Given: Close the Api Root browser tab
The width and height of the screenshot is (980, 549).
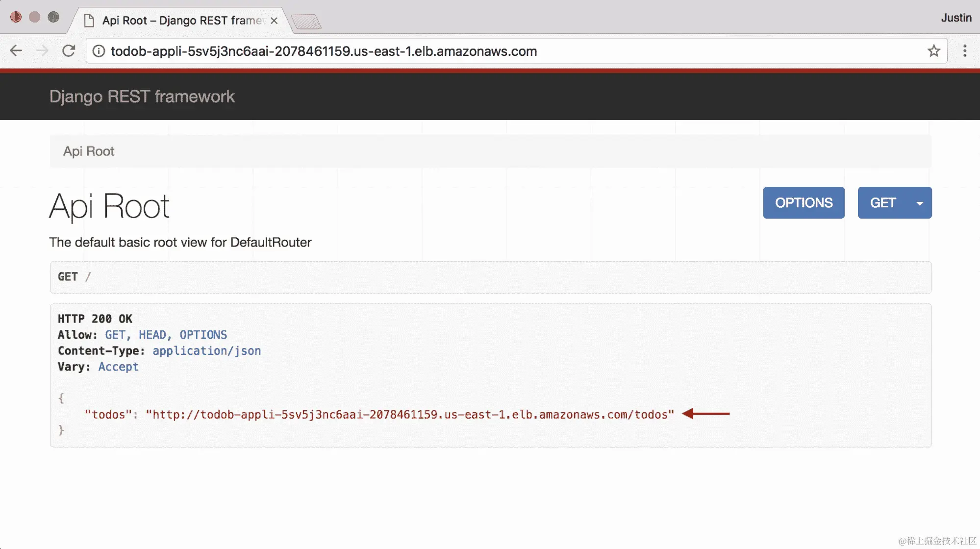Looking at the screenshot, I should tap(274, 21).
